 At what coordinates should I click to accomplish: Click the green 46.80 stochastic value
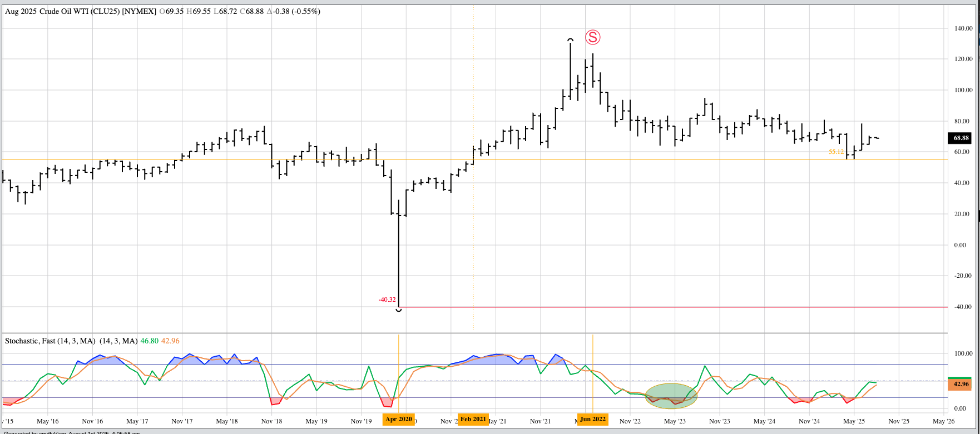[x=150, y=341]
